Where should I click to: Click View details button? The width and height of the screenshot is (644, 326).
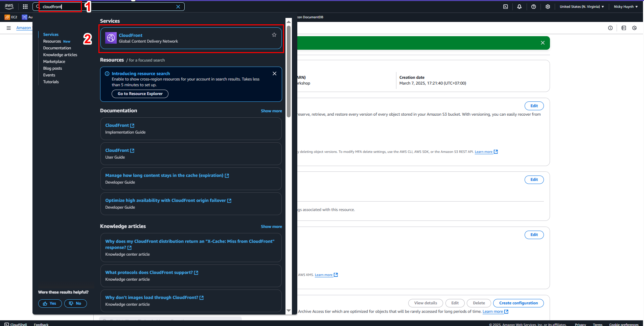pos(425,303)
